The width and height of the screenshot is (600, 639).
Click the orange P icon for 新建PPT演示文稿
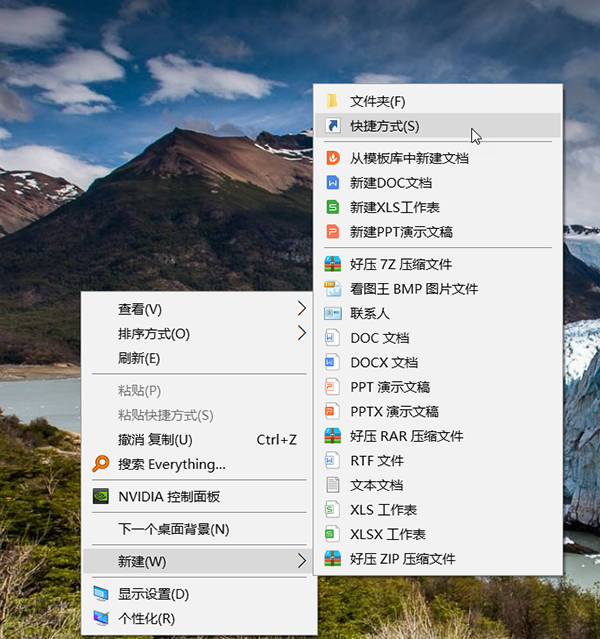coord(333,232)
